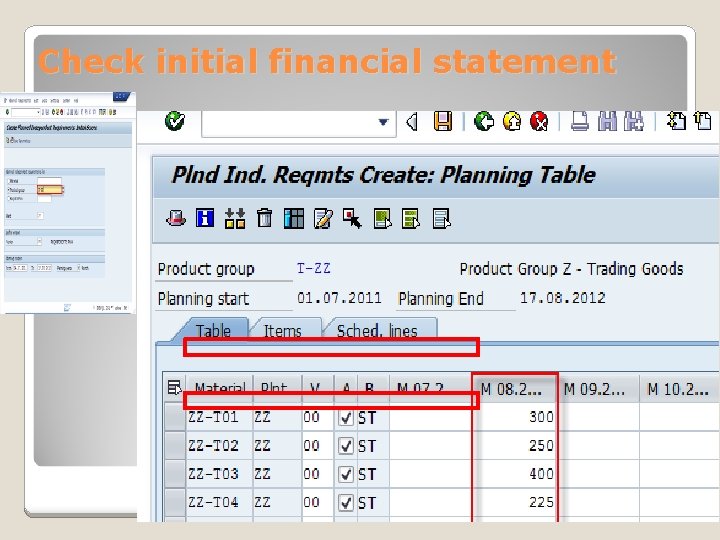
Task: Switch to the Table tab
Action: pos(213,330)
